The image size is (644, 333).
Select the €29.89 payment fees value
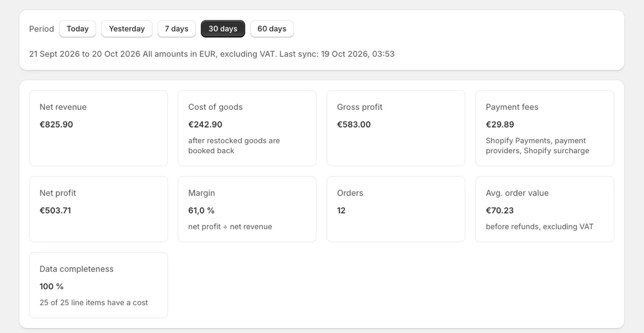click(x=500, y=124)
